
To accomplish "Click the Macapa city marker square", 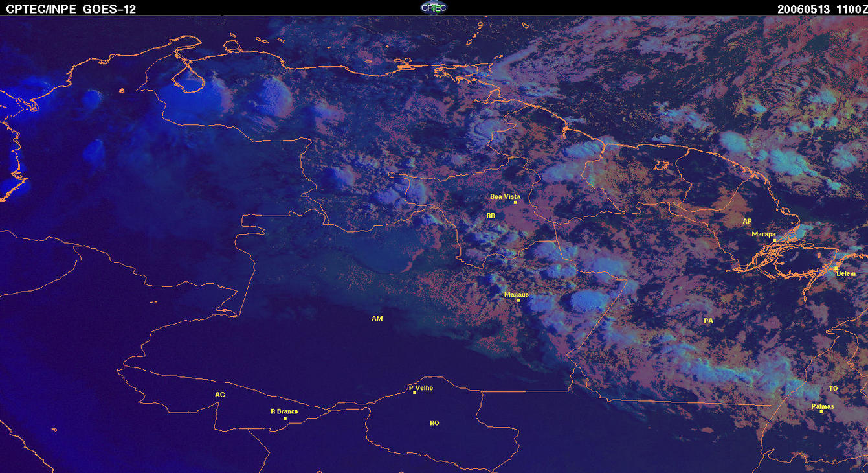I will [774, 240].
